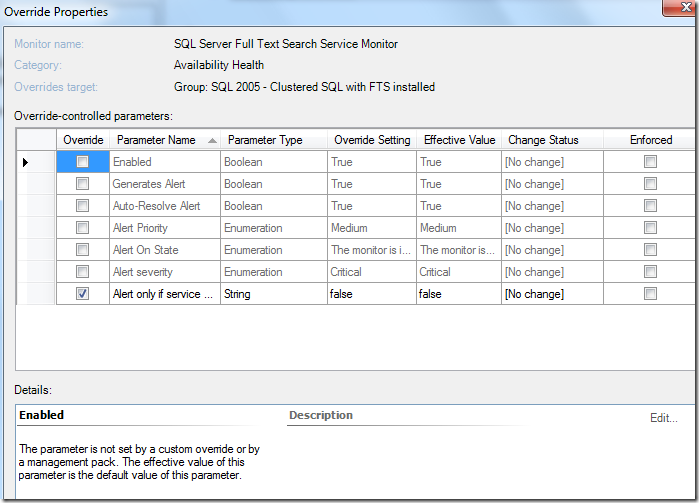Click the Override column header
Screen dimensions: 699x503
(x=83, y=140)
